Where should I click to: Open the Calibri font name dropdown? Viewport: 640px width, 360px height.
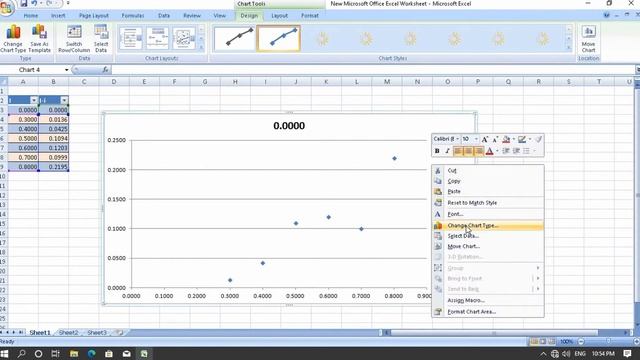click(458, 139)
